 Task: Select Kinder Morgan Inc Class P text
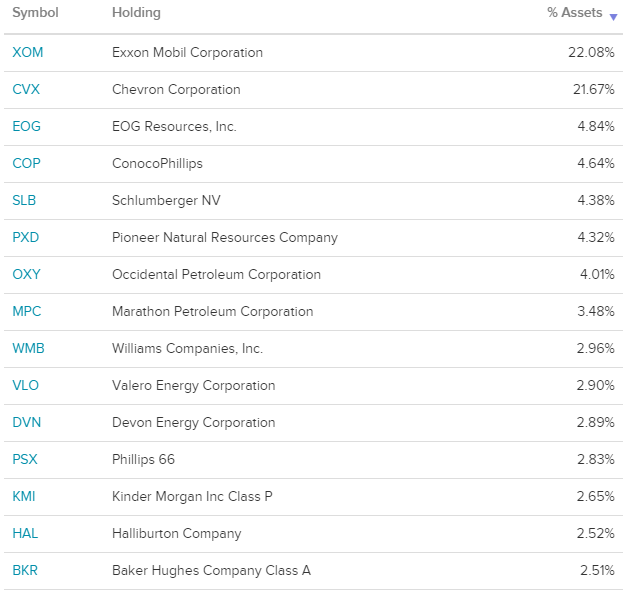(192, 497)
